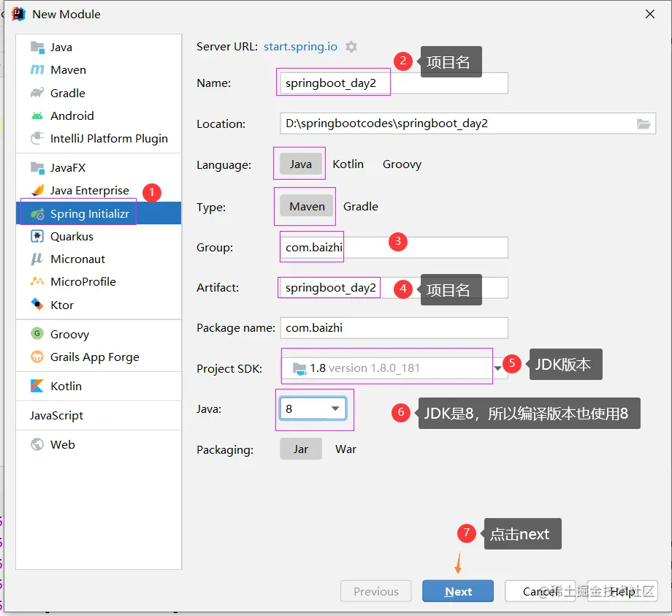
Task: Select Micronaut module type
Action: [x=99, y=259]
